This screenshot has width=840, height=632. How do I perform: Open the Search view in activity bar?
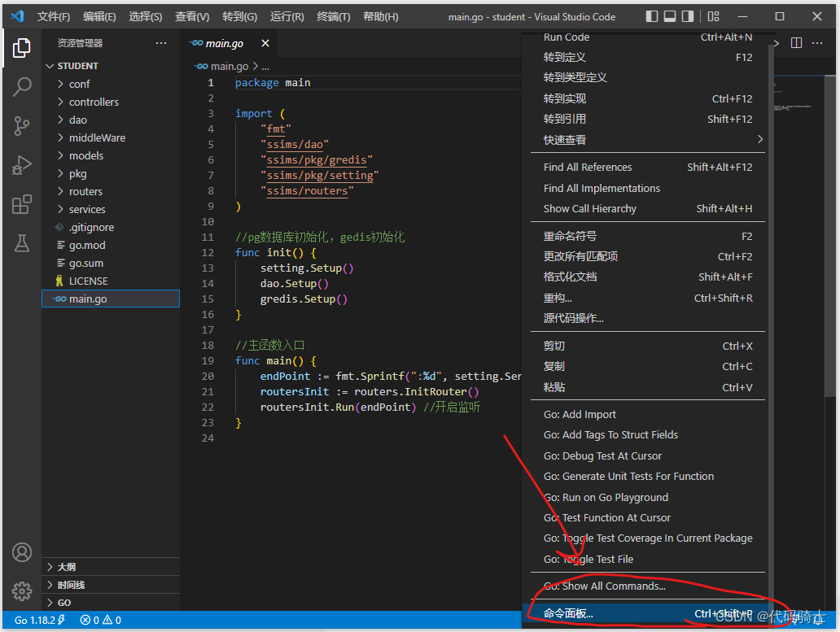coord(21,87)
